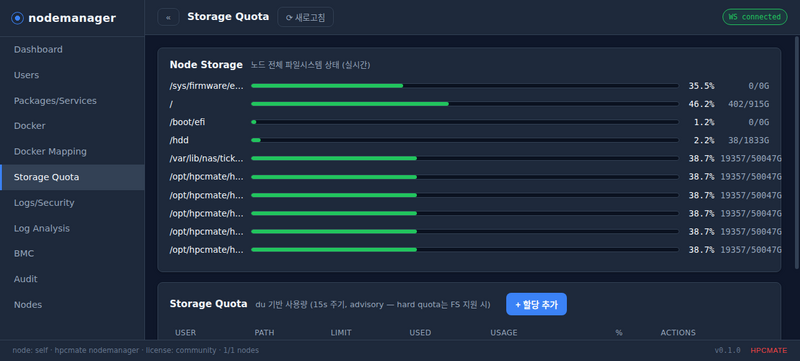Select Docker in the sidebar

click(x=72, y=126)
